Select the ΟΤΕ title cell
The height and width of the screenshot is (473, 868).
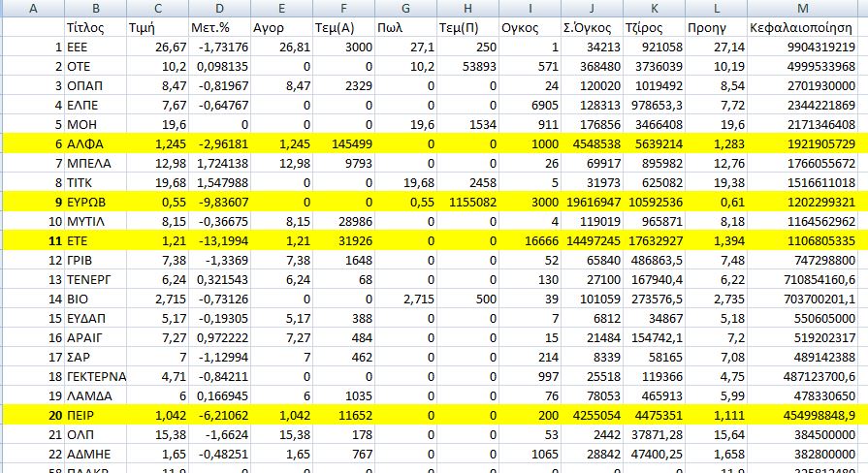[x=96, y=66]
